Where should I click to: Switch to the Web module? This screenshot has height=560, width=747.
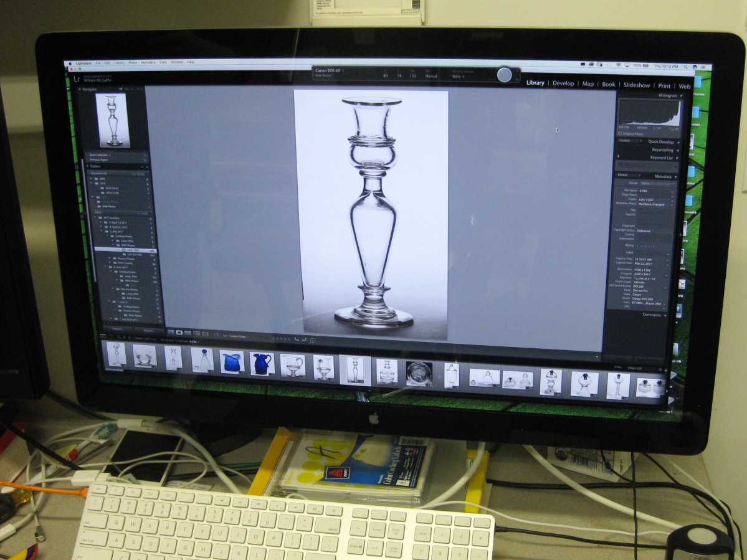(685, 86)
